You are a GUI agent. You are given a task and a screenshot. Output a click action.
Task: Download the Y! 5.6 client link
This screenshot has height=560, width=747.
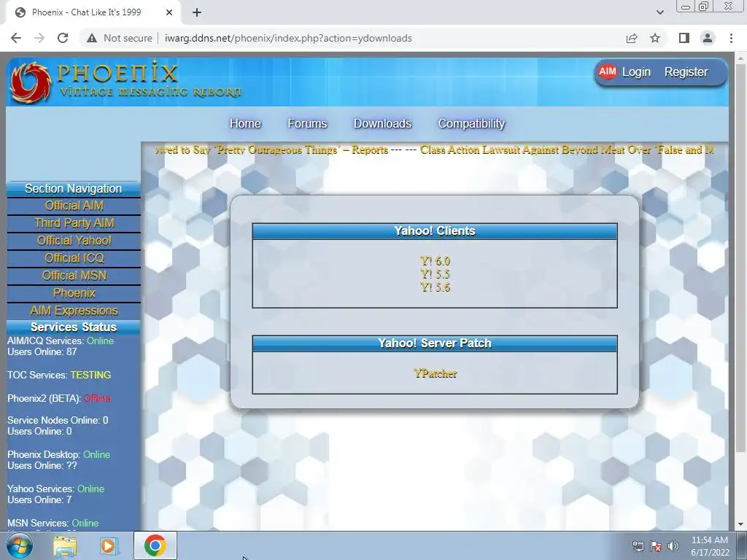pyautogui.click(x=435, y=287)
